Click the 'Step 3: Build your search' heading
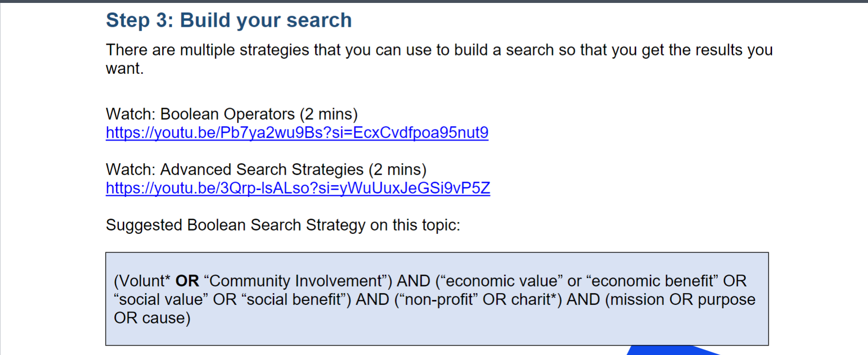This screenshot has width=868, height=355. [229, 20]
